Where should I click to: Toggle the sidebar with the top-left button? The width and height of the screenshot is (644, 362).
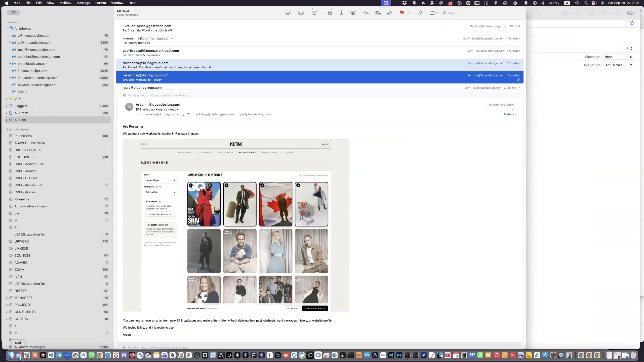(x=14, y=13)
